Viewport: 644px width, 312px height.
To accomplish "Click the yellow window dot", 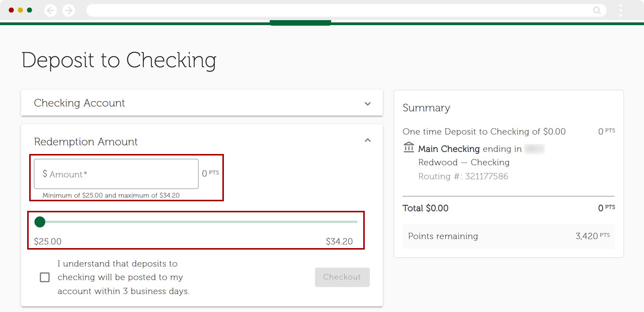I will pos(21,10).
